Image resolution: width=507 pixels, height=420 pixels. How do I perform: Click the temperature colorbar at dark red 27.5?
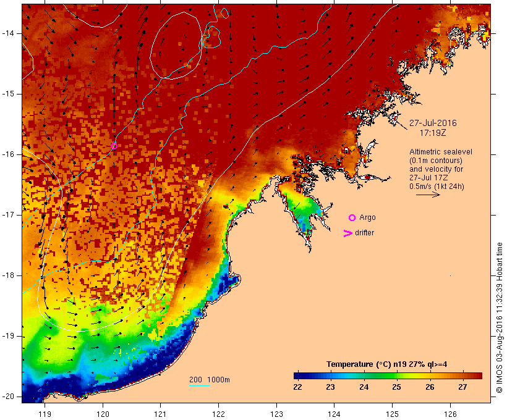pyautogui.click(x=479, y=376)
